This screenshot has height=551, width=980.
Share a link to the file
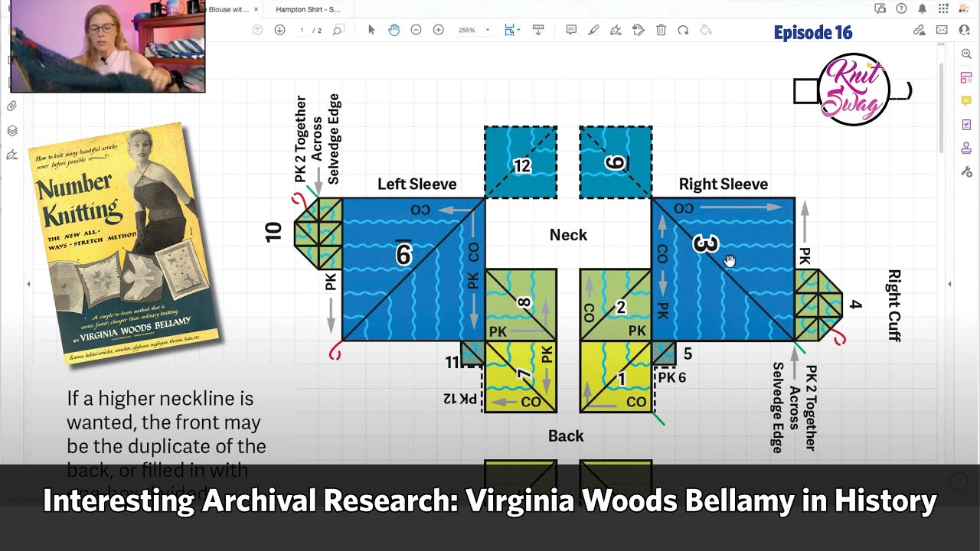coord(920,30)
